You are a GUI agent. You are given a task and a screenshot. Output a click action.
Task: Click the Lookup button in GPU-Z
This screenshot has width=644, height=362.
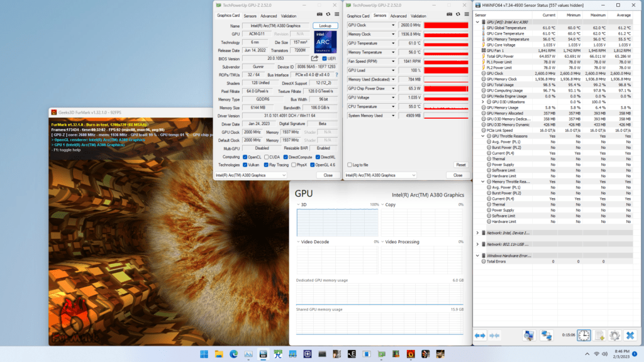tap(325, 25)
